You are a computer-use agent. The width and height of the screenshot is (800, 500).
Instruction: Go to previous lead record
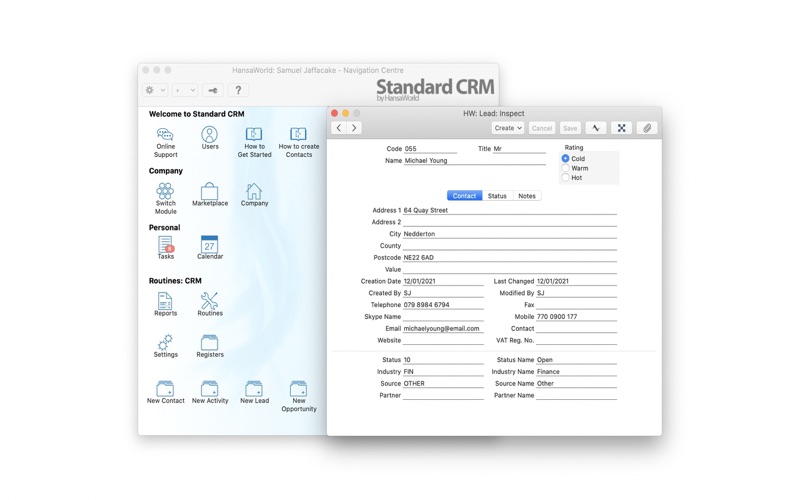coord(339,128)
